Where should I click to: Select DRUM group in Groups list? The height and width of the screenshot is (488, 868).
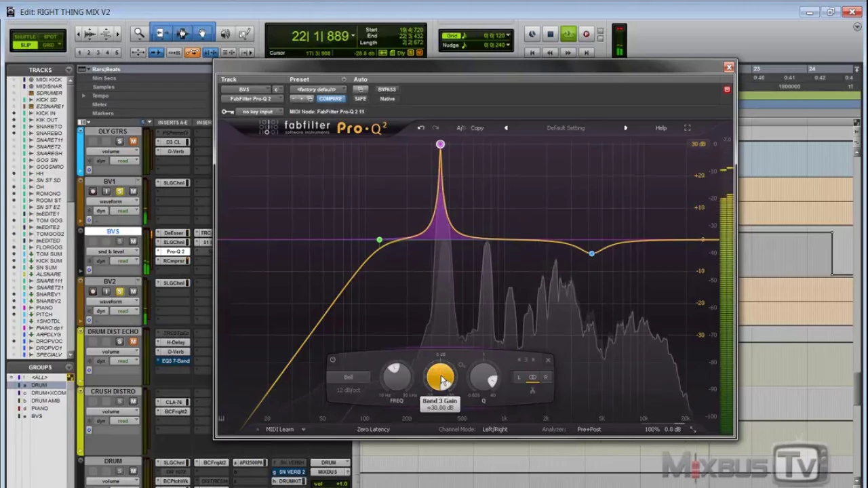click(39, 385)
